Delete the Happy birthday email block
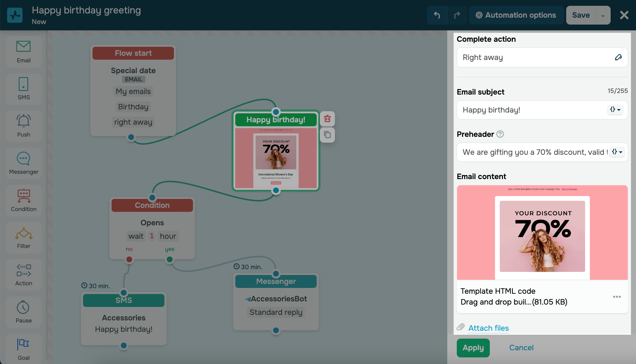The height and width of the screenshot is (364, 636). [327, 119]
